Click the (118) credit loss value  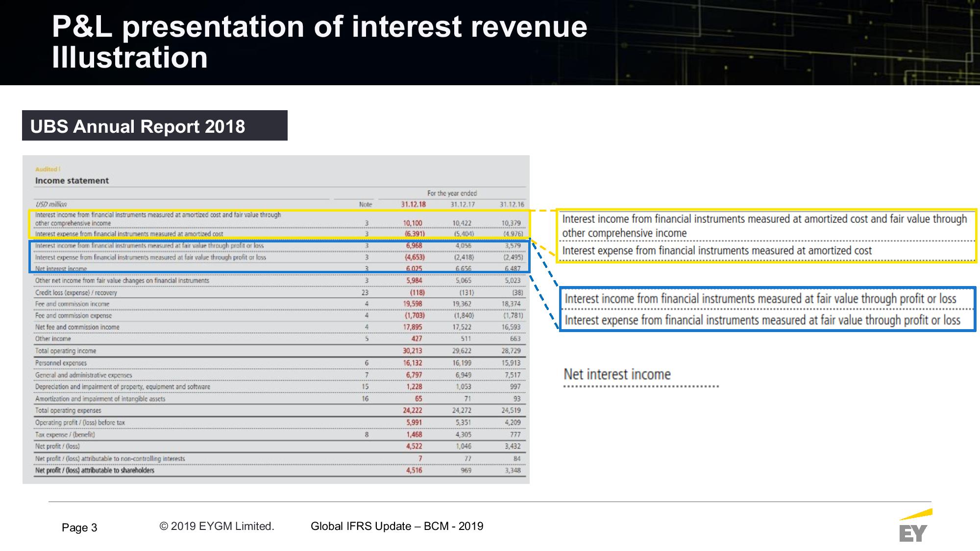click(x=417, y=293)
